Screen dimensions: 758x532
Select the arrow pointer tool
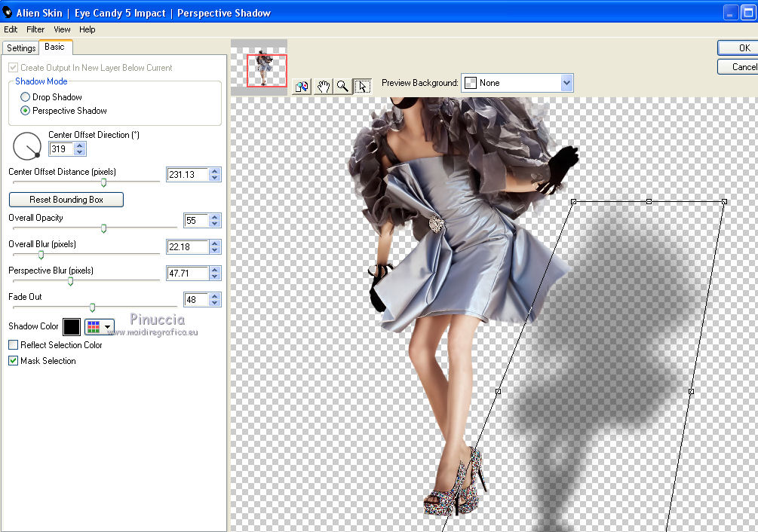pos(363,87)
